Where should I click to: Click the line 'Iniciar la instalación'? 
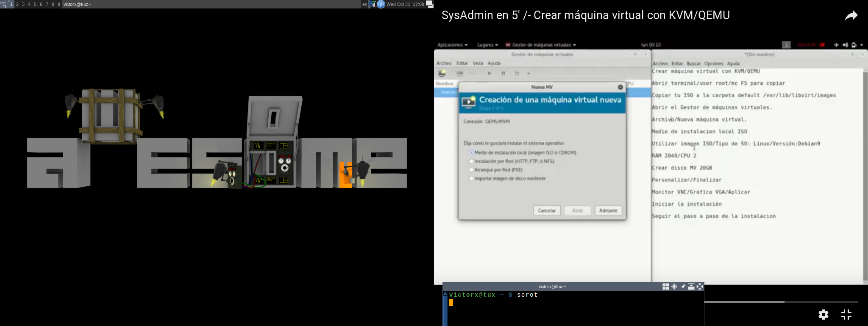click(687, 204)
